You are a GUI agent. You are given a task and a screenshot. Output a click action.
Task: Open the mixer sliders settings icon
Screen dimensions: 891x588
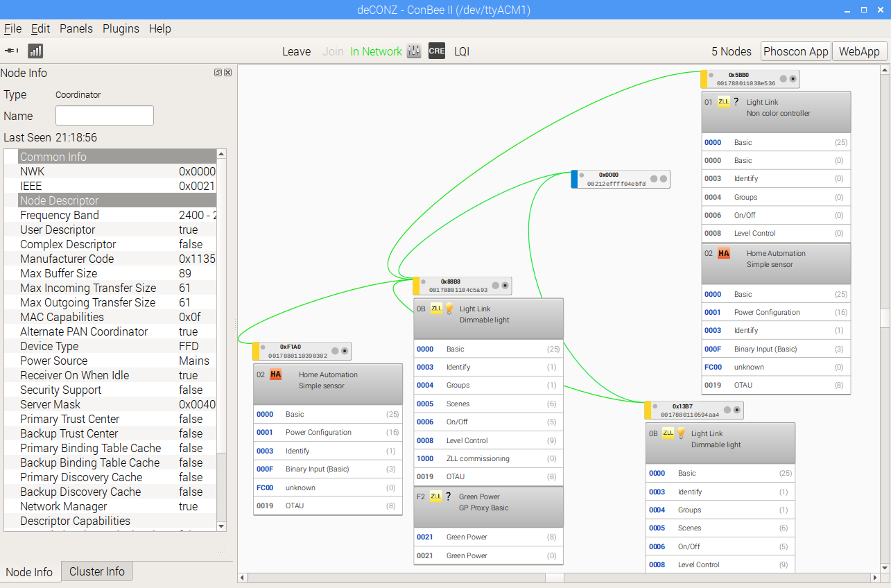pyautogui.click(x=414, y=51)
